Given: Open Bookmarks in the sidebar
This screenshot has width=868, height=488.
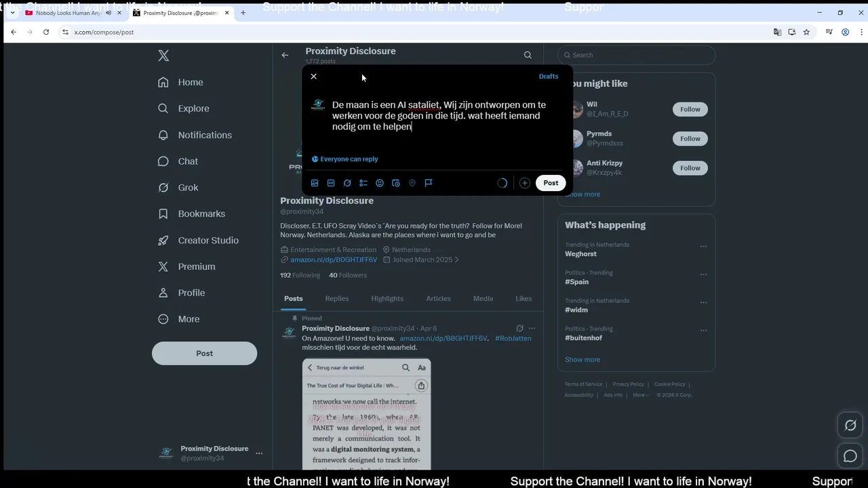Looking at the screenshot, I should point(191,213).
